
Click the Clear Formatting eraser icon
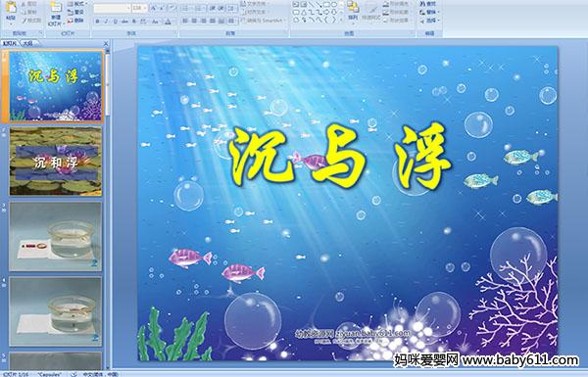click(x=172, y=8)
